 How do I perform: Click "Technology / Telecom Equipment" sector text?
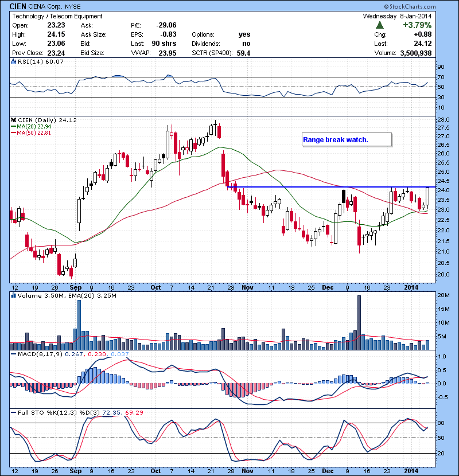(57, 17)
